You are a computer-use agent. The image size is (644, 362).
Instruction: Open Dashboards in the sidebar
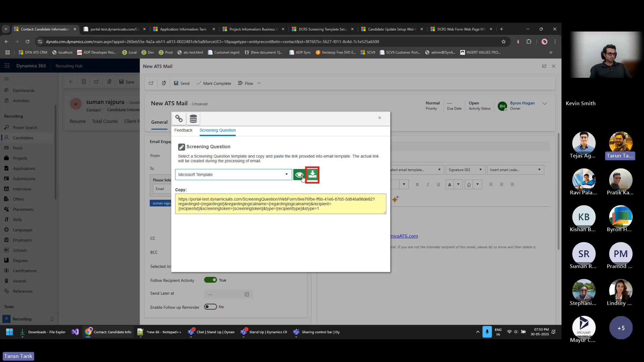tap(23, 90)
